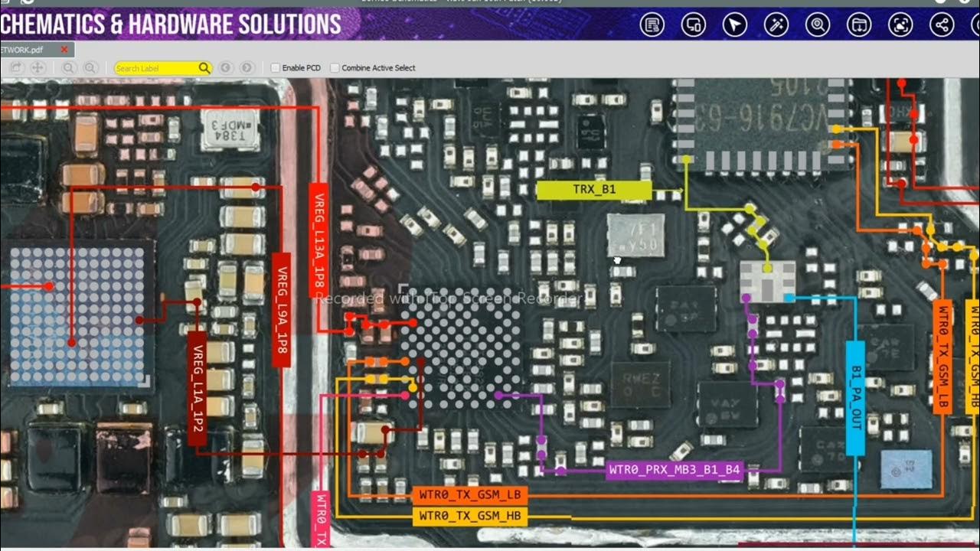Enable the PCD checkbox
Viewport: 980px width, 551px height.
pos(276,68)
